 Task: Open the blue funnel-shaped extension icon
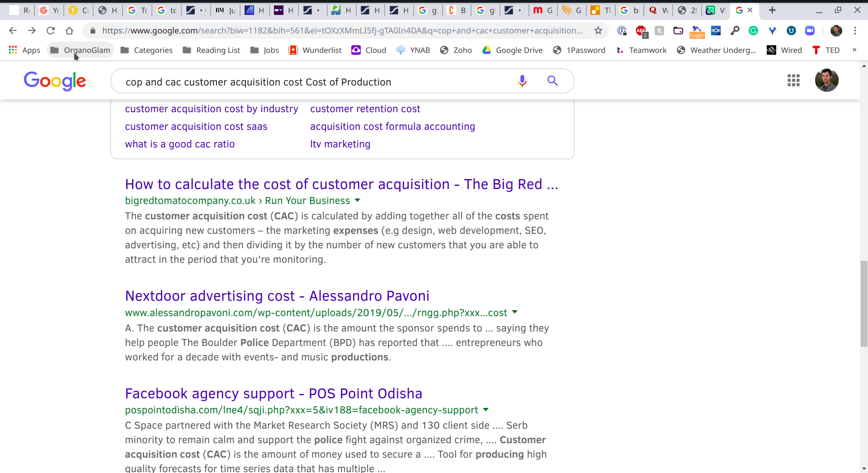[772, 30]
